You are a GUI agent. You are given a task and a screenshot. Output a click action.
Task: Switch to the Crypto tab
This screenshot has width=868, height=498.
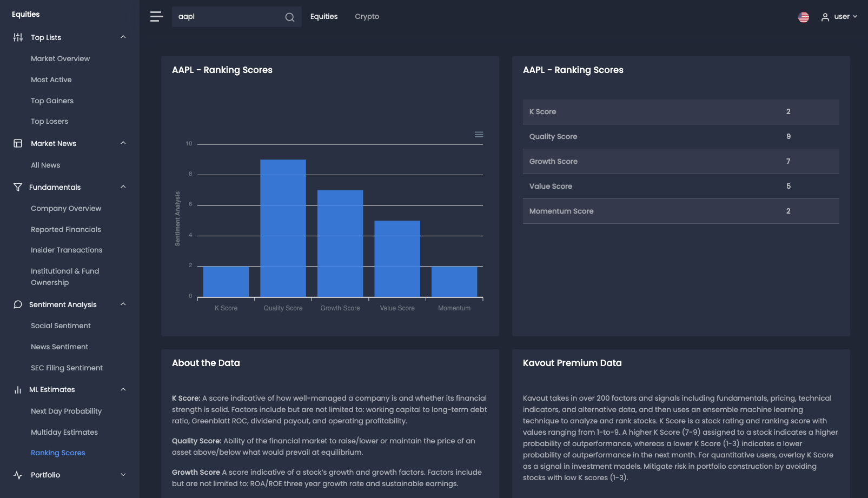pyautogui.click(x=367, y=17)
